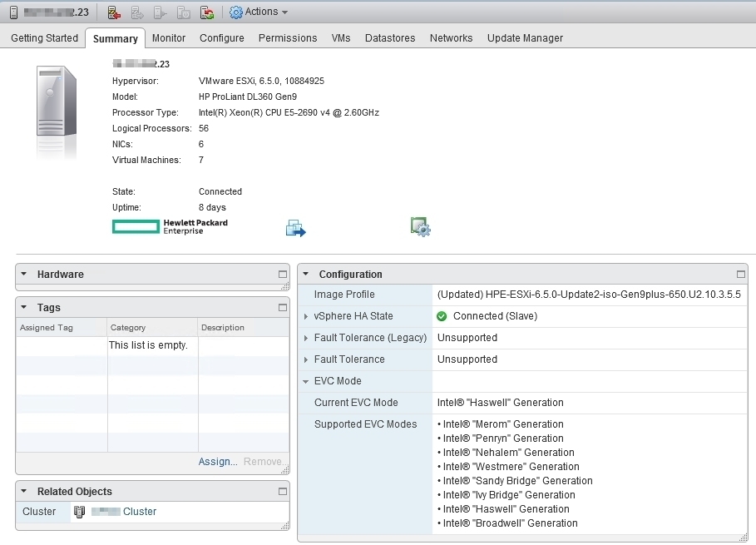Collapse the Configuration panel

305,274
